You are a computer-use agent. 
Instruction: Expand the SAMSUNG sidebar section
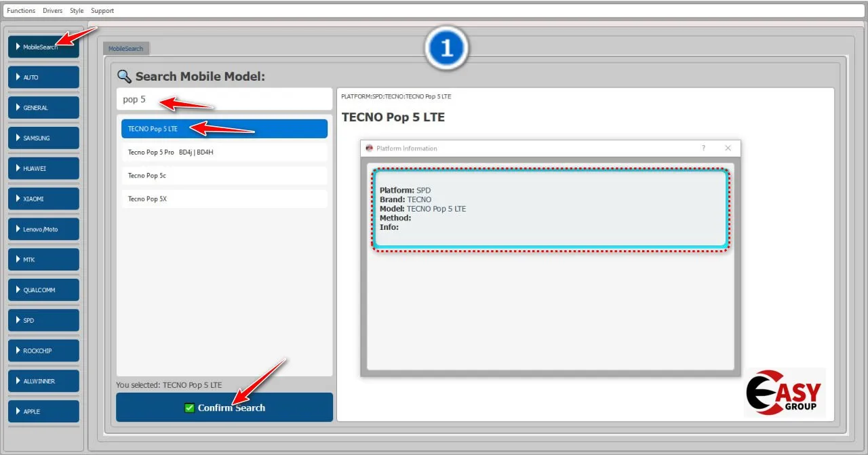coord(43,138)
